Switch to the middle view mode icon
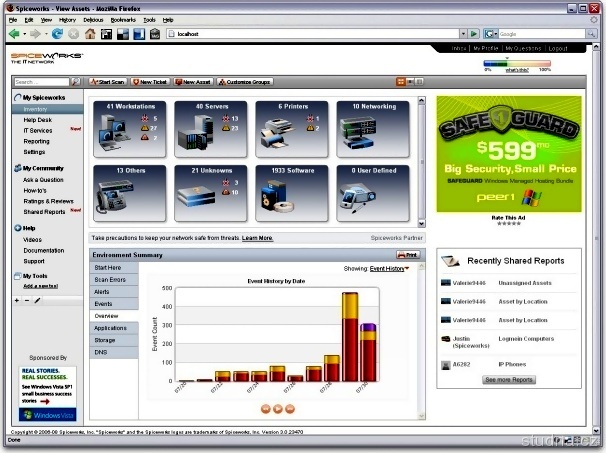The height and width of the screenshot is (453, 606). pos(410,82)
